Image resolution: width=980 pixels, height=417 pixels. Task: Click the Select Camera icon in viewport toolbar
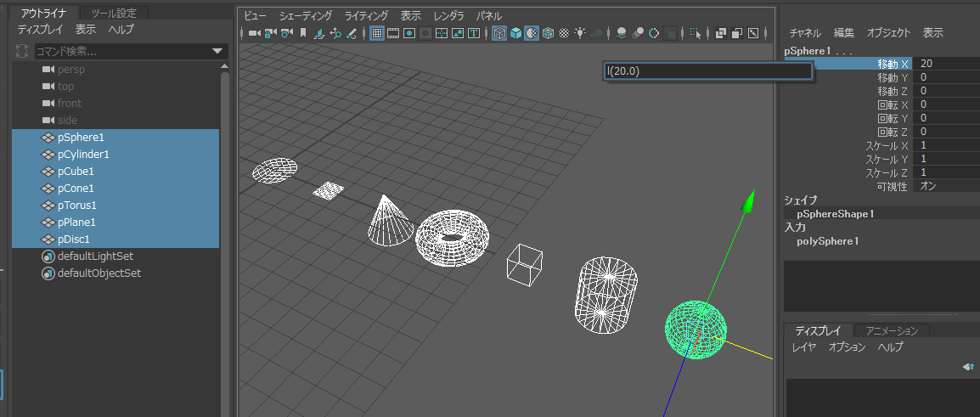point(255,32)
